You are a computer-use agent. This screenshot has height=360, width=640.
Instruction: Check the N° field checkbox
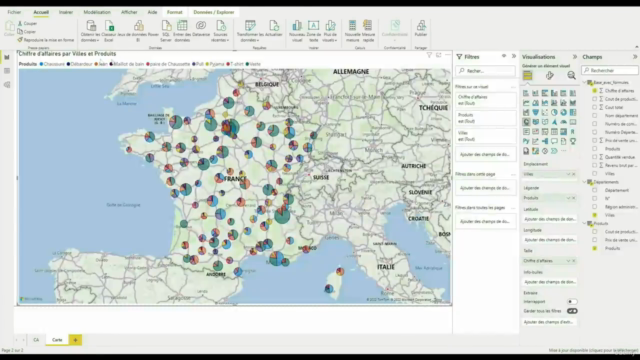point(595,198)
